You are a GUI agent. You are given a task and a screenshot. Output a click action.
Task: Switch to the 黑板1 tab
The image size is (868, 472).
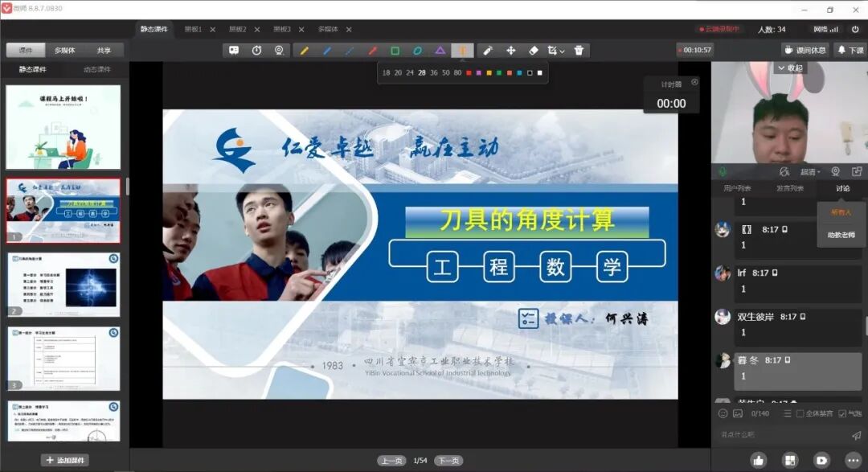click(x=193, y=30)
